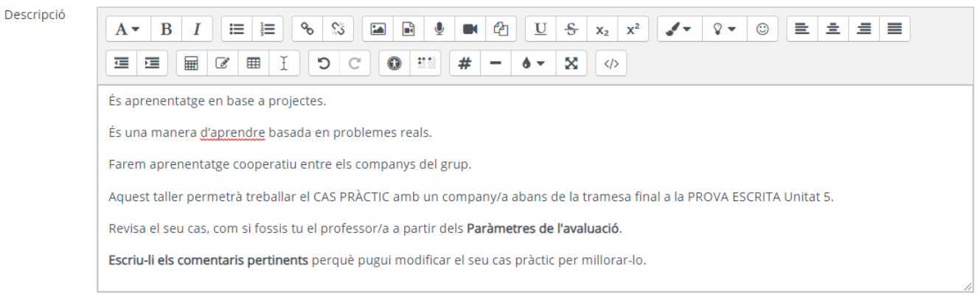Open the droplet colour dropdown
Screen dimensions: 980x299
pos(532,64)
